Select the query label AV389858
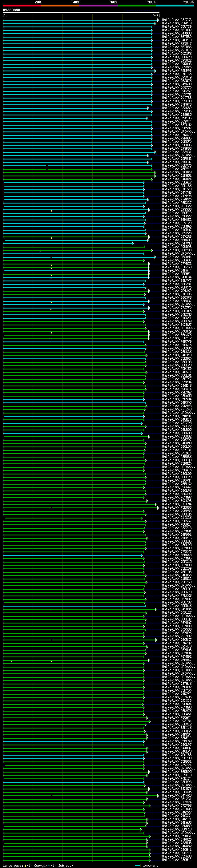The image size is (197, 868). tap(11, 10)
